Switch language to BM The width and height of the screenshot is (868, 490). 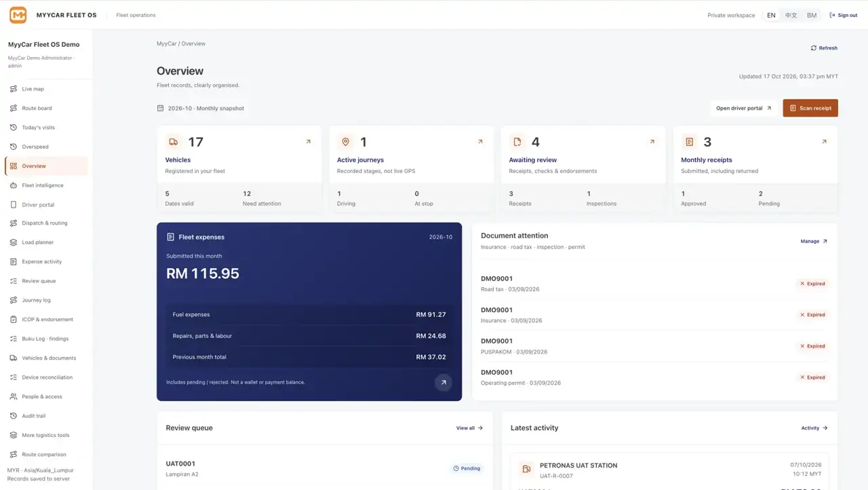pos(812,15)
